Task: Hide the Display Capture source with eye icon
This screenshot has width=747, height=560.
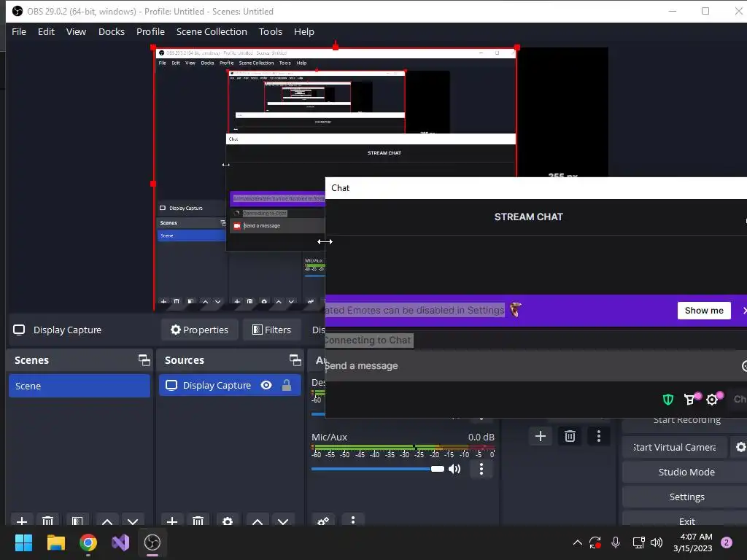Action: point(266,385)
